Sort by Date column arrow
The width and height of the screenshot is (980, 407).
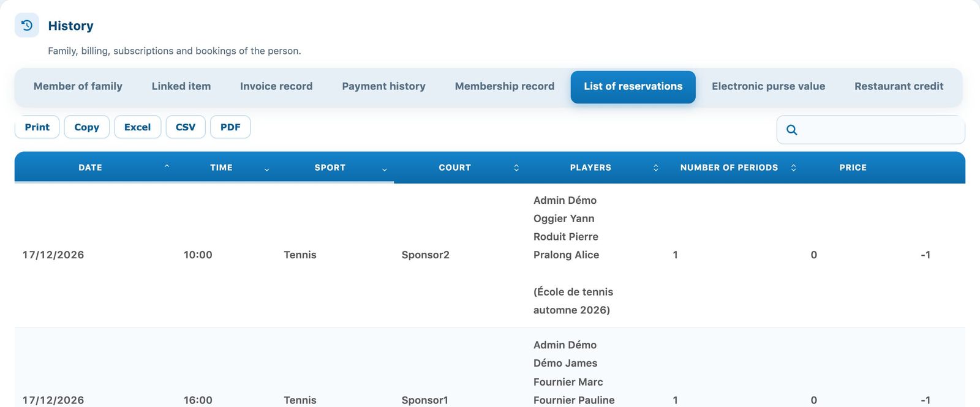click(167, 167)
